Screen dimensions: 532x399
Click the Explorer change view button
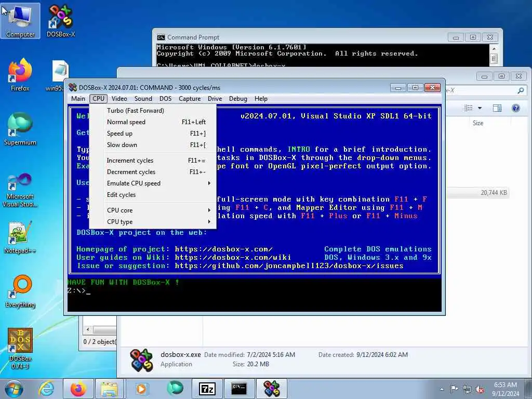[469, 108]
